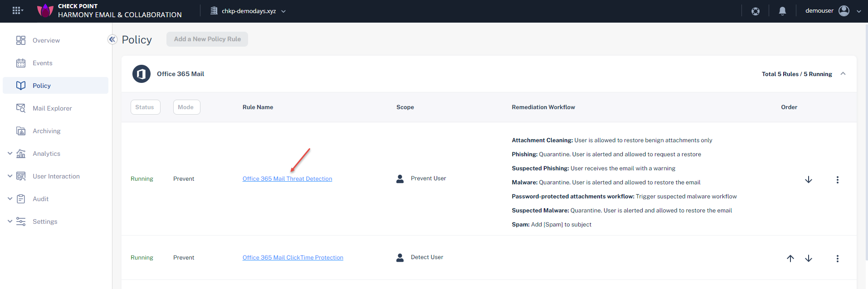This screenshot has width=868, height=289.
Task: Click the Analytics chart icon
Action: tap(21, 154)
